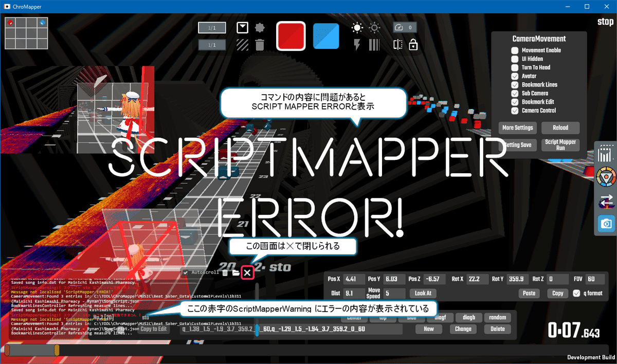Click the upper 1/1 precision field

(x=212, y=28)
